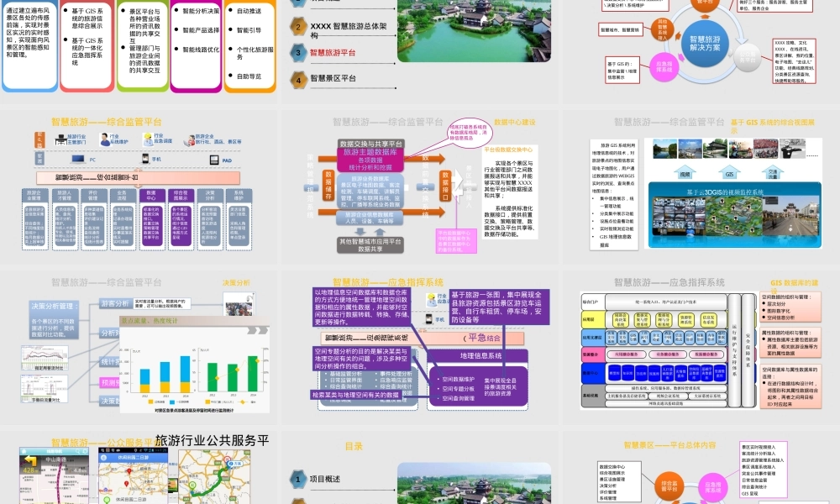Click the 基于云3DGIS的视频监控系统 caption
This screenshot has height=504, width=840.
pyautogui.click(x=725, y=192)
